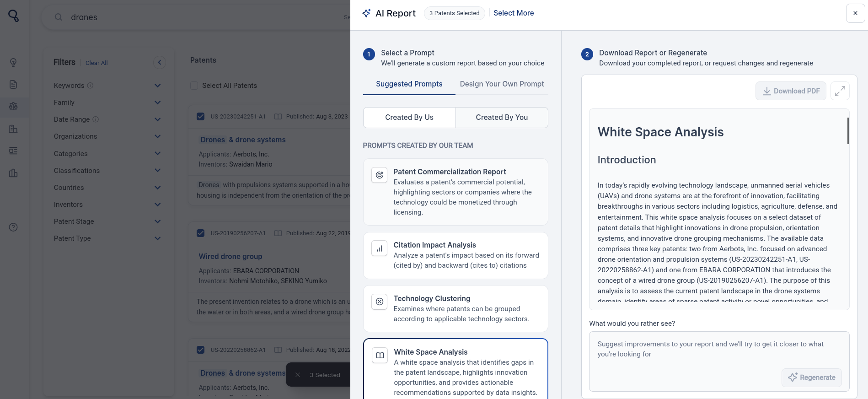The width and height of the screenshot is (868, 399).
Task: Choose the White Space Analysis prompt
Action: click(455, 369)
